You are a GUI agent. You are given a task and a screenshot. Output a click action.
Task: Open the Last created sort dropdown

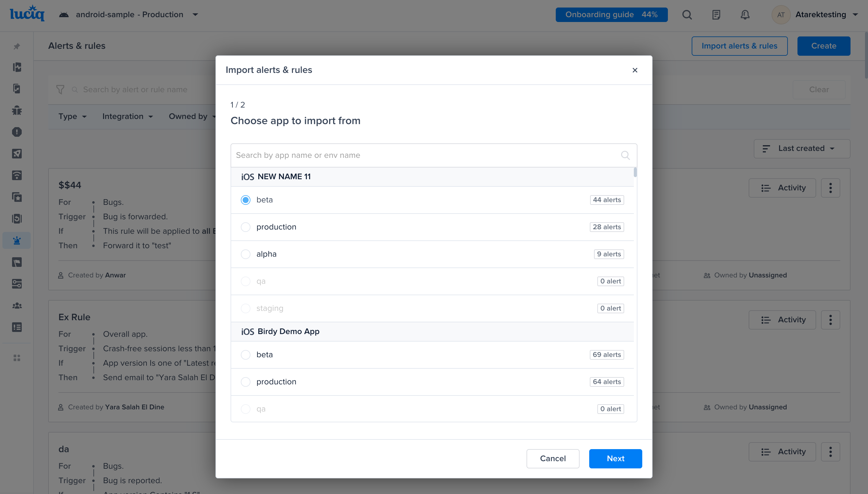point(801,149)
